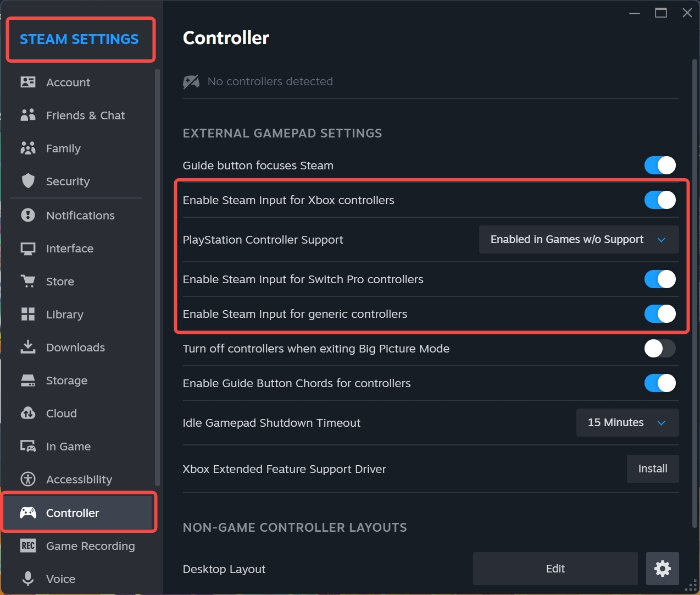The height and width of the screenshot is (595, 700).
Task: Enable Turn off controllers when exiting Big Picture
Action: click(x=659, y=349)
